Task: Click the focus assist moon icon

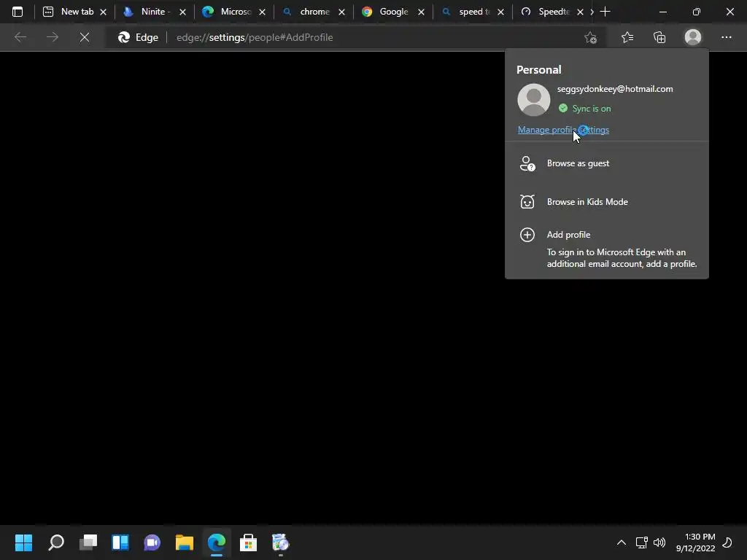Action: click(x=727, y=542)
